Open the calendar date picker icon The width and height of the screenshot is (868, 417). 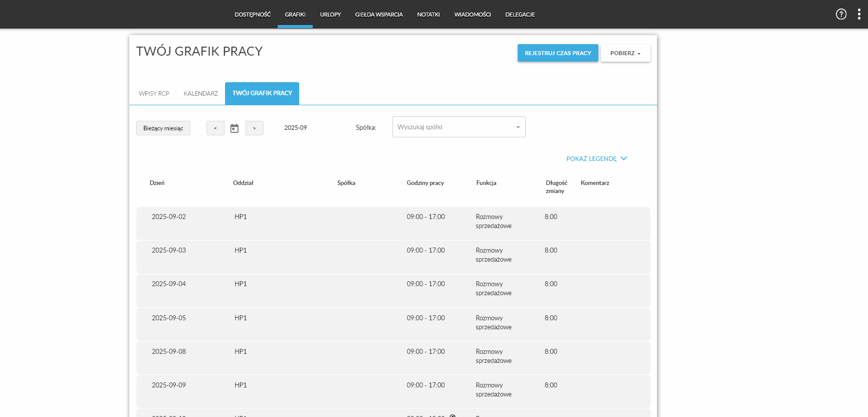coord(235,128)
